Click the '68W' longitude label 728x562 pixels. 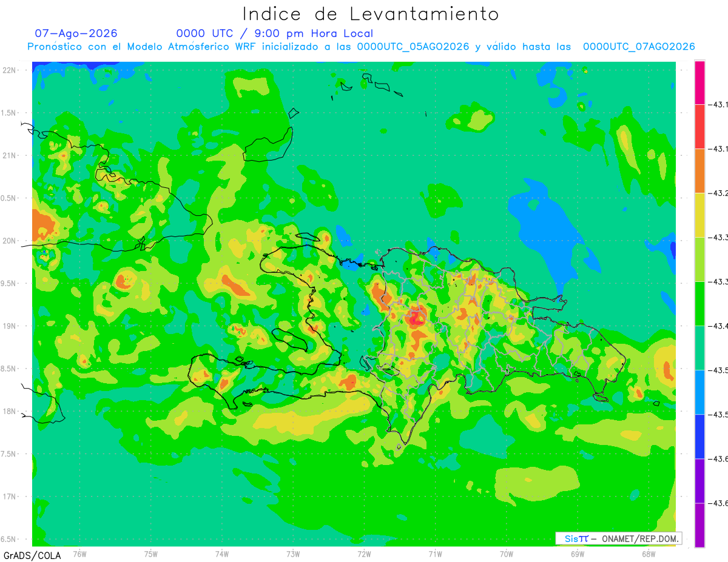click(649, 554)
